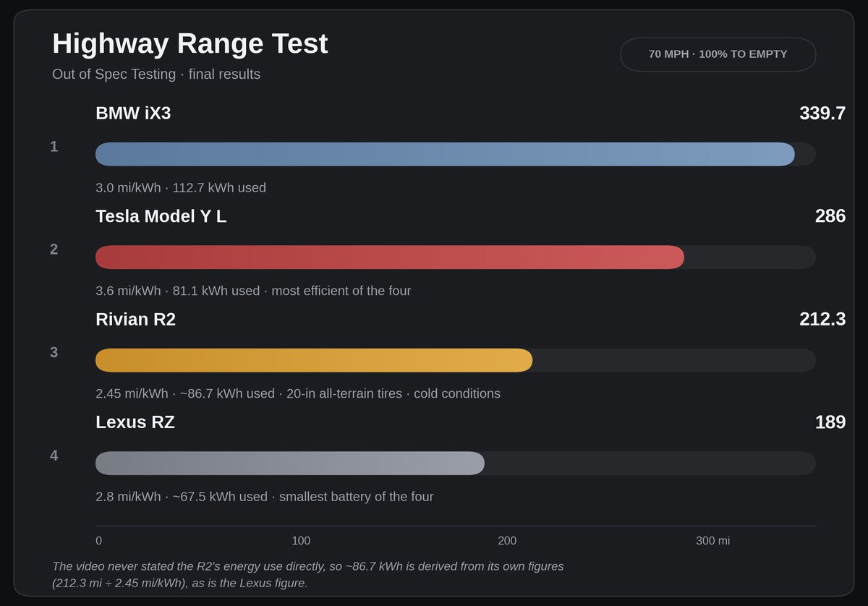Click the 339.7 range value
This screenshot has height=606, width=868.
point(822,114)
